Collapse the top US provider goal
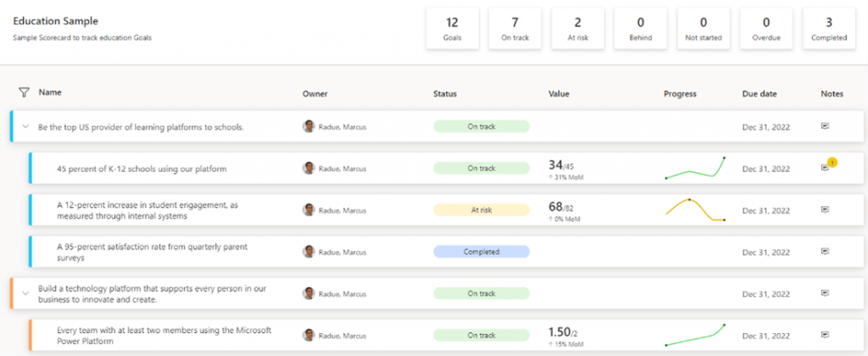The image size is (868, 356). (25, 127)
